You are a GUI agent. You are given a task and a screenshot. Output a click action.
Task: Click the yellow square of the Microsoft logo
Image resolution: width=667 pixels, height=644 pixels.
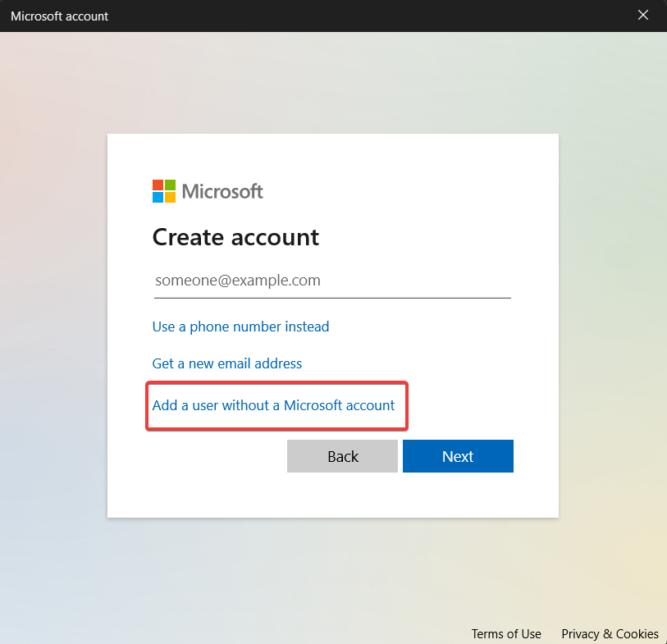pos(170,197)
